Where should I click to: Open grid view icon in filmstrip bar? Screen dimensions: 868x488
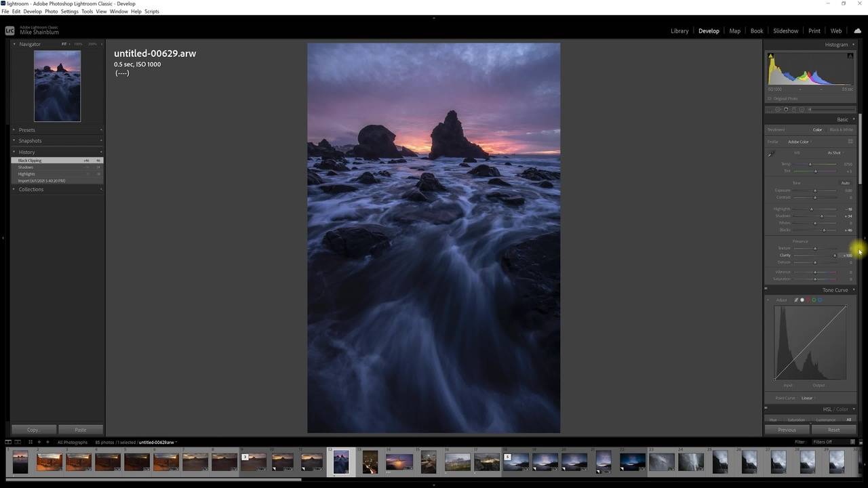[x=30, y=442]
